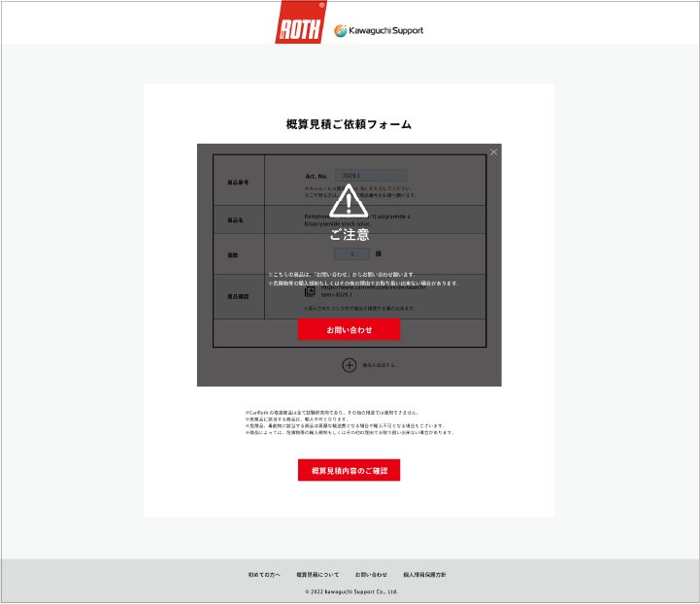The width and height of the screenshot is (700, 604).
Task: Click the warning triangle icon
Action: tap(349, 201)
